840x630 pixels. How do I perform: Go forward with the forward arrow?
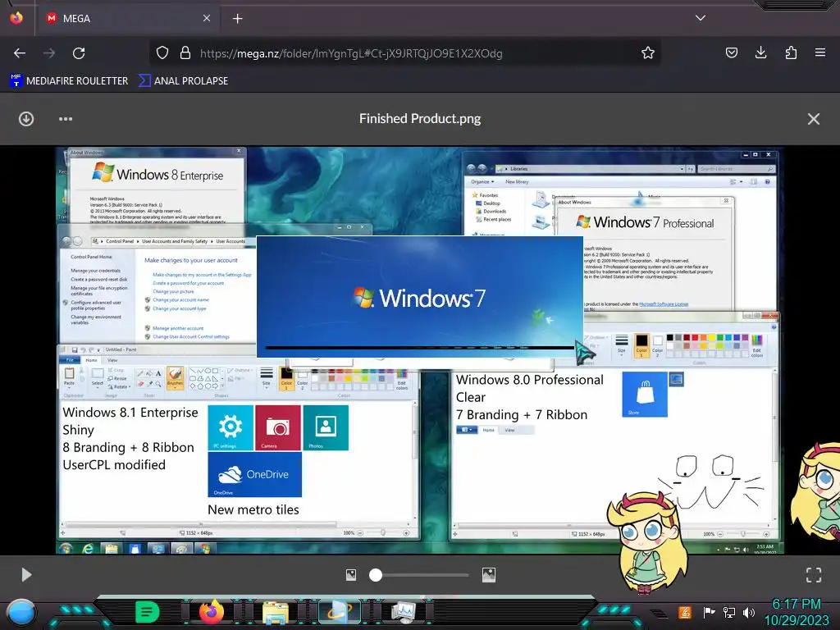pyautogui.click(x=49, y=53)
